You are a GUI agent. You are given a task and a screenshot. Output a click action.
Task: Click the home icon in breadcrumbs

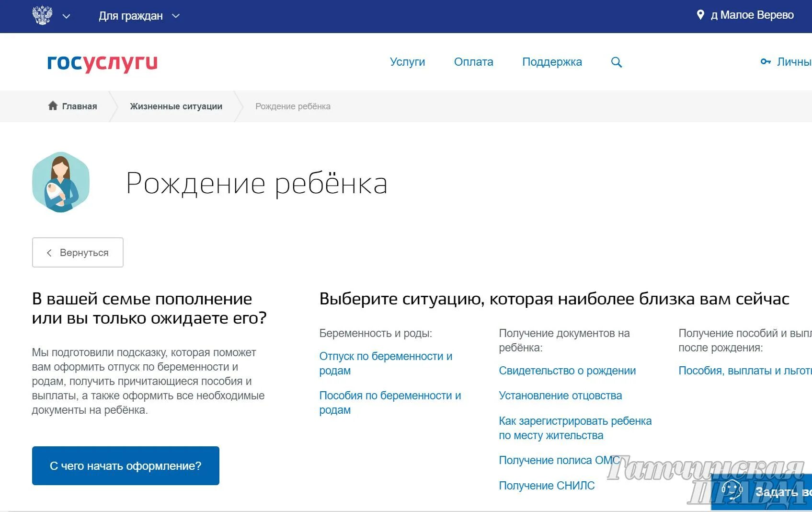tap(53, 105)
